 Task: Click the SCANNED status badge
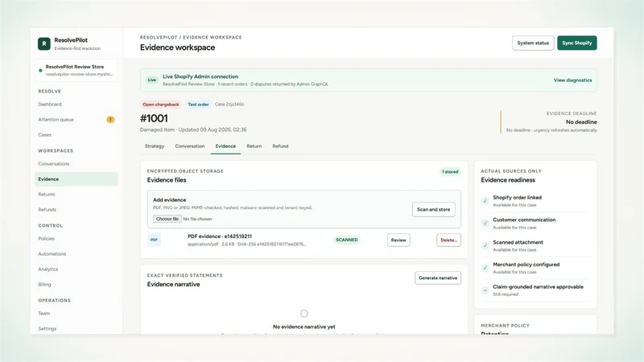pos(347,240)
